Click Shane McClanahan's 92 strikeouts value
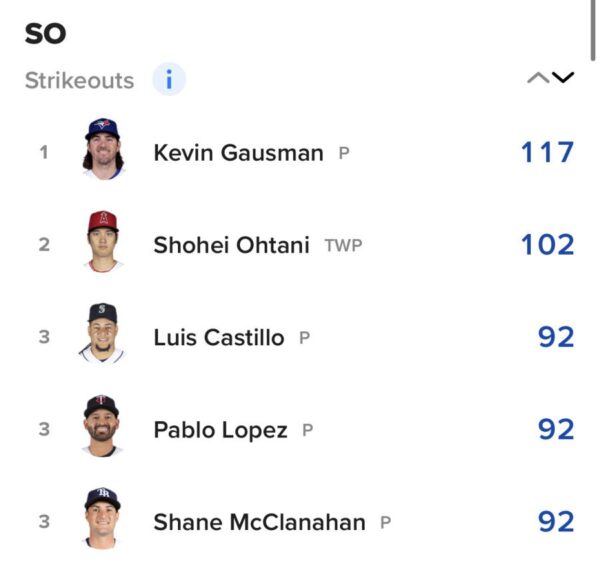This screenshot has width=600, height=568. pyautogui.click(x=556, y=522)
